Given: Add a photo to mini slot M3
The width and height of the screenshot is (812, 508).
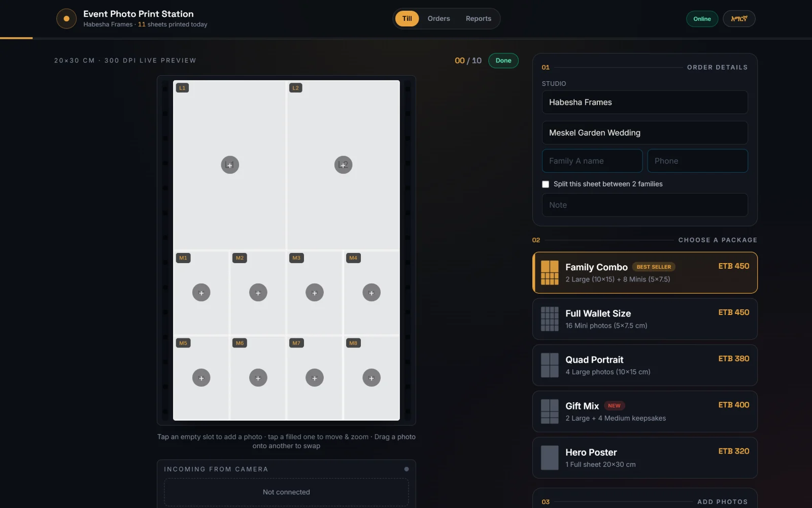Looking at the screenshot, I should [x=315, y=293].
